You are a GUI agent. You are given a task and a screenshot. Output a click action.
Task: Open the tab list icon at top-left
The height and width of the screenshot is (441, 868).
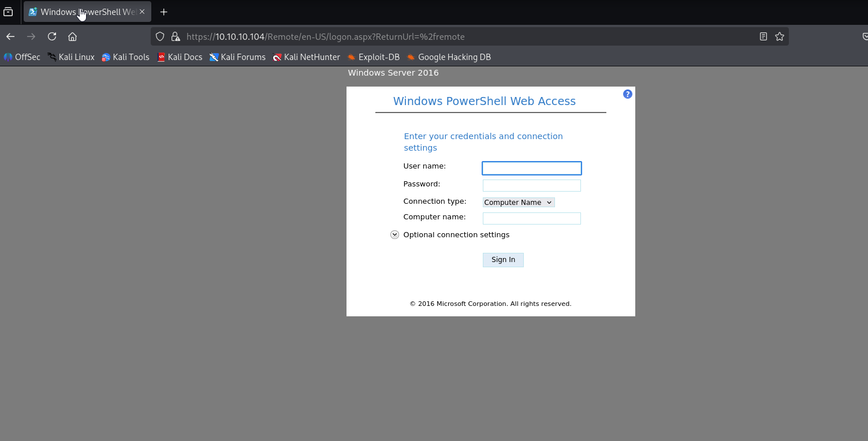click(x=8, y=12)
